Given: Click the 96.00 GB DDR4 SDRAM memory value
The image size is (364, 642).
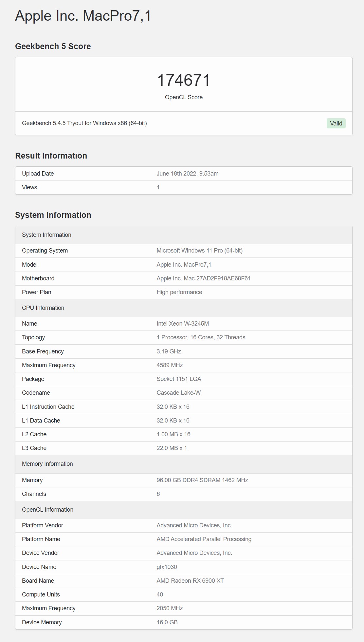Looking at the screenshot, I should (202, 480).
